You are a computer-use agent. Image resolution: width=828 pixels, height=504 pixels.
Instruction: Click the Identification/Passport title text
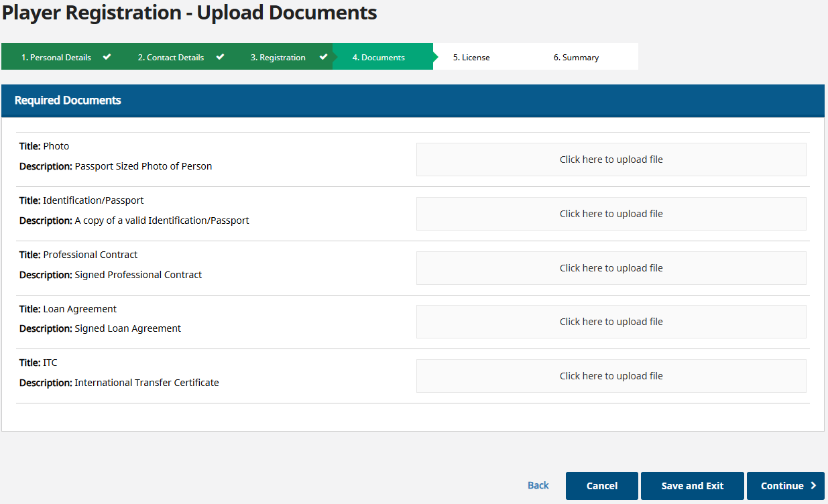click(94, 200)
